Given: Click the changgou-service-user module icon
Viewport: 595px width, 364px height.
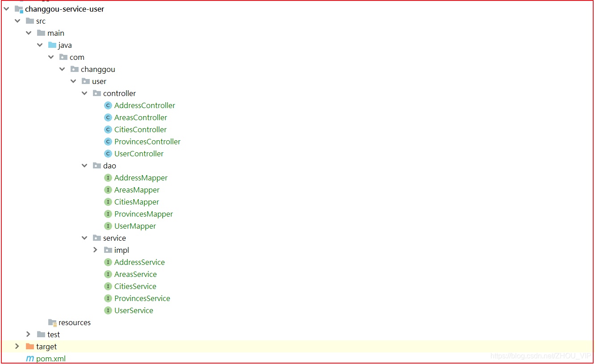Looking at the screenshot, I should click(x=19, y=9).
